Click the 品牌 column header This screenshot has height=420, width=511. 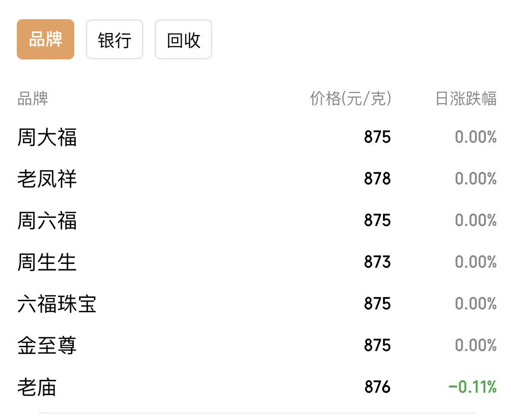click(x=33, y=98)
